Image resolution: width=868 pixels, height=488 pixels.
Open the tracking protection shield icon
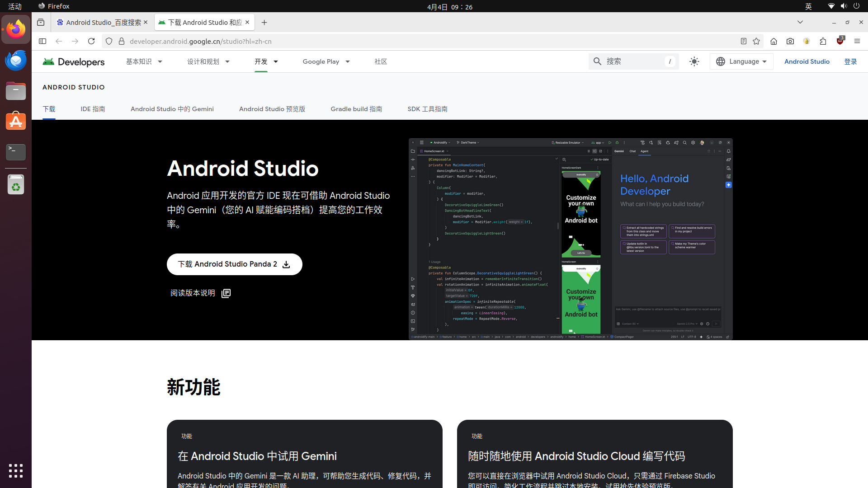pos(109,41)
